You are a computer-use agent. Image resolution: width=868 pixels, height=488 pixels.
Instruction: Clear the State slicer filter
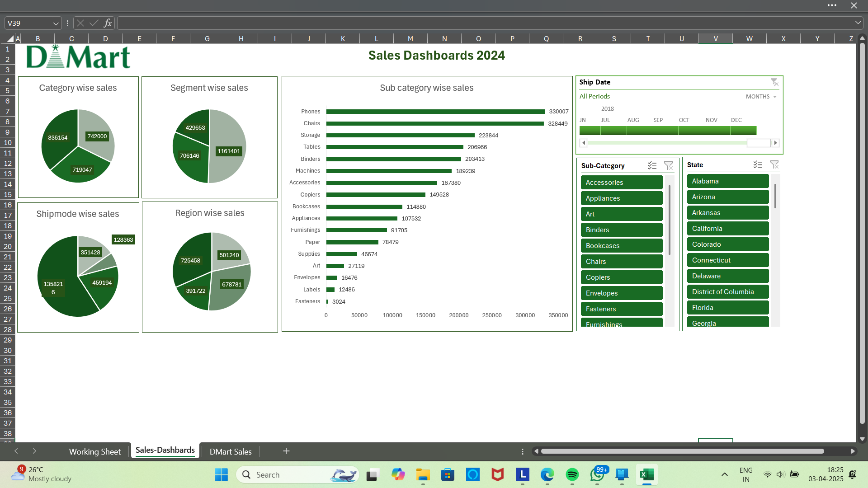coord(775,164)
